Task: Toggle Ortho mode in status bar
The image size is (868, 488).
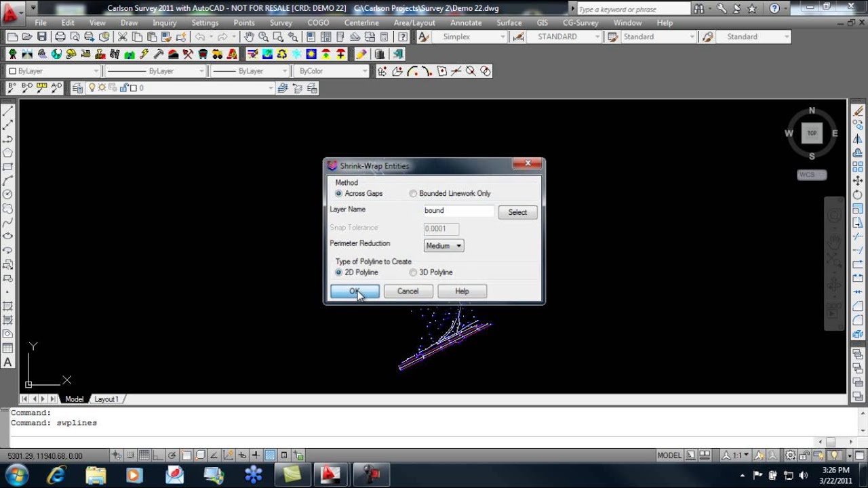Action: [158, 455]
